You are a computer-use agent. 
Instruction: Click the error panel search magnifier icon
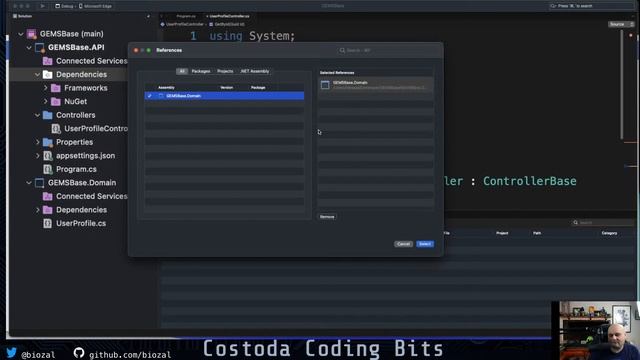coord(576,222)
